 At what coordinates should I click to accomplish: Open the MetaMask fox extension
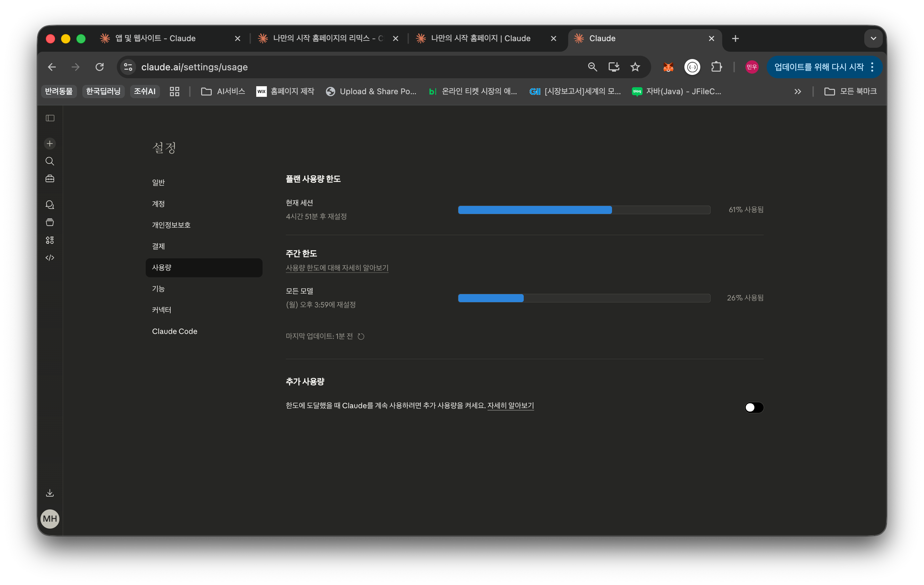coord(668,67)
